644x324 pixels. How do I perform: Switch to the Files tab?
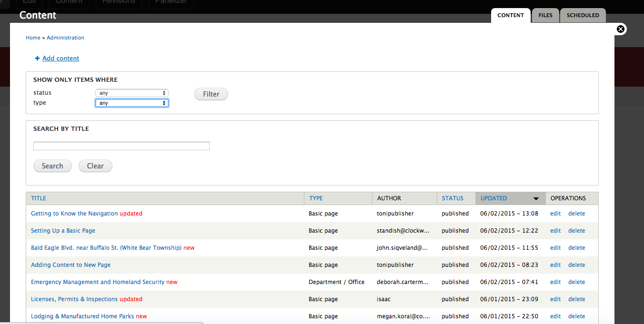pyautogui.click(x=545, y=15)
